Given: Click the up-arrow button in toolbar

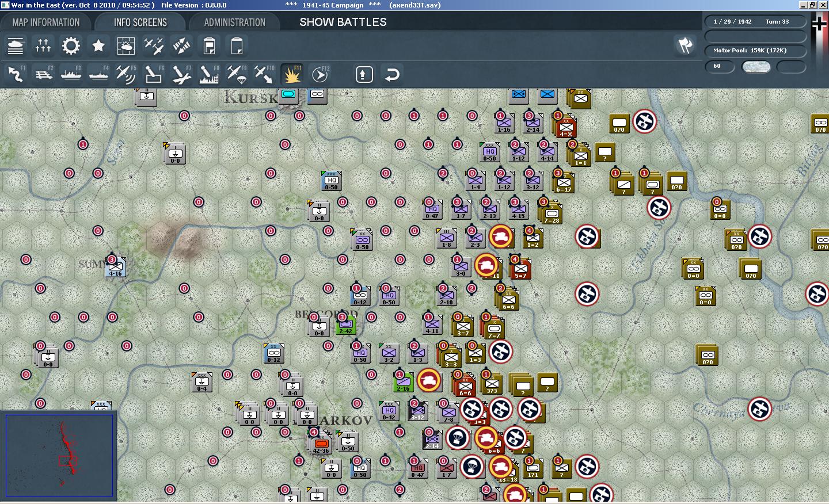Looking at the screenshot, I should 364,74.
